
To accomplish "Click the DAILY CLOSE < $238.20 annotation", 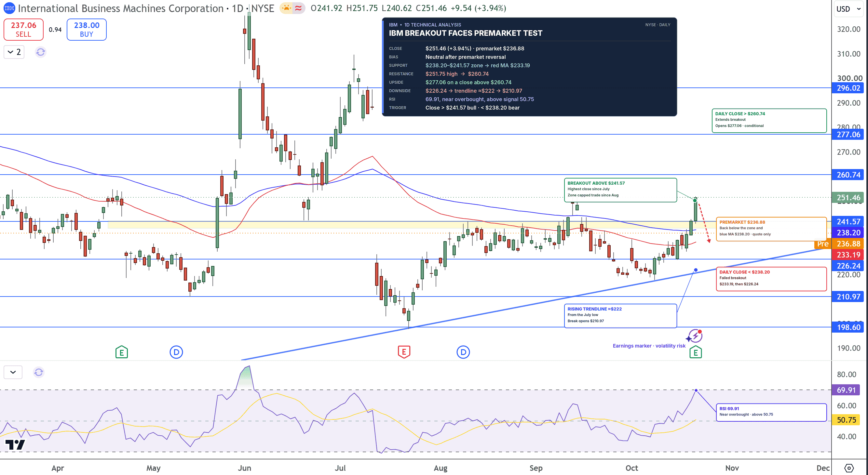I will [x=771, y=279].
